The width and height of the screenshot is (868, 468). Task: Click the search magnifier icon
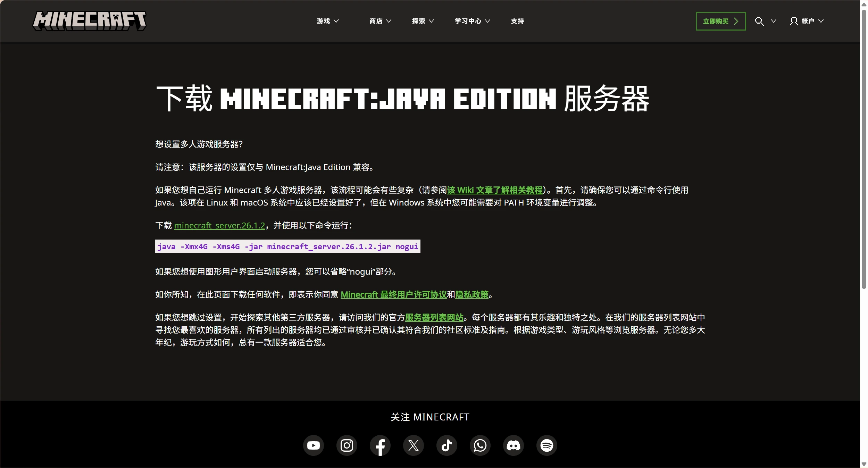click(759, 21)
